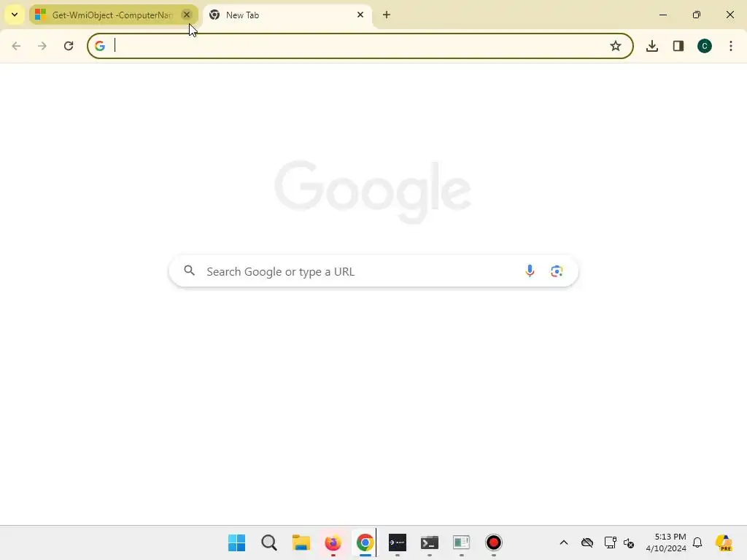Reload the current page

click(x=69, y=46)
